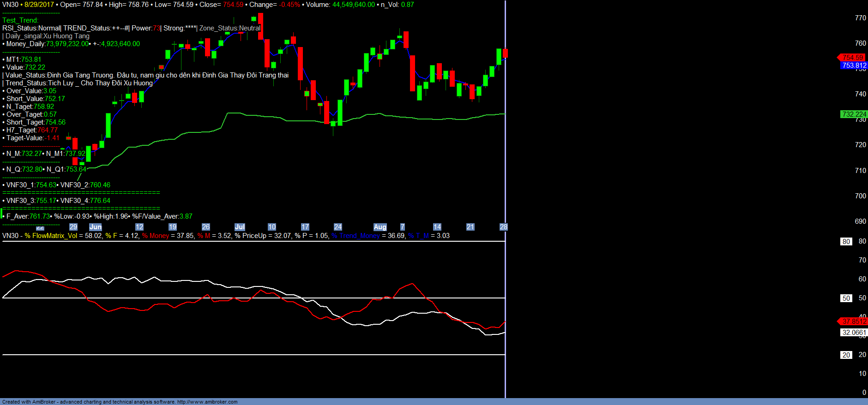Click the green 732.224 value tag
The width and height of the screenshot is (868, 405).
pos(854,114)
